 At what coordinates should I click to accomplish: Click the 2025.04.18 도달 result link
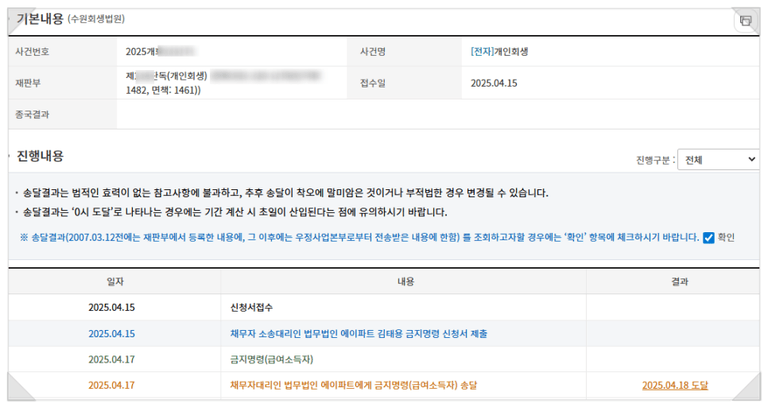coord(675,384)
